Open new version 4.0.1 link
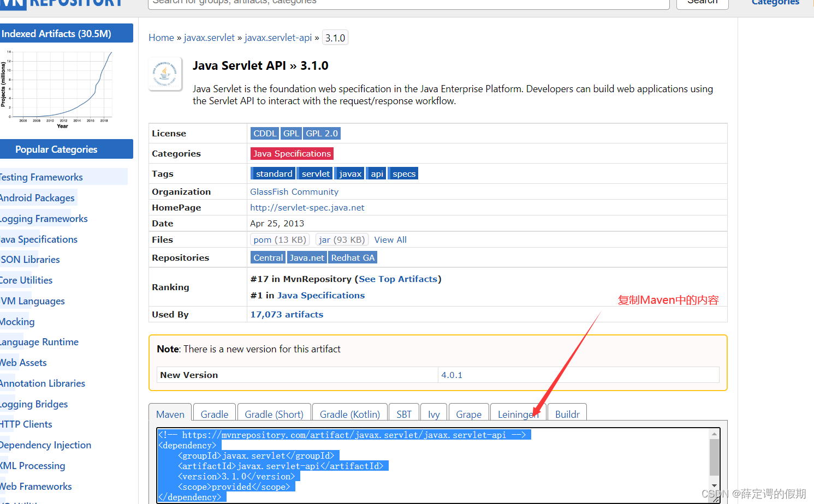814x504 pixels. [452, 375]
